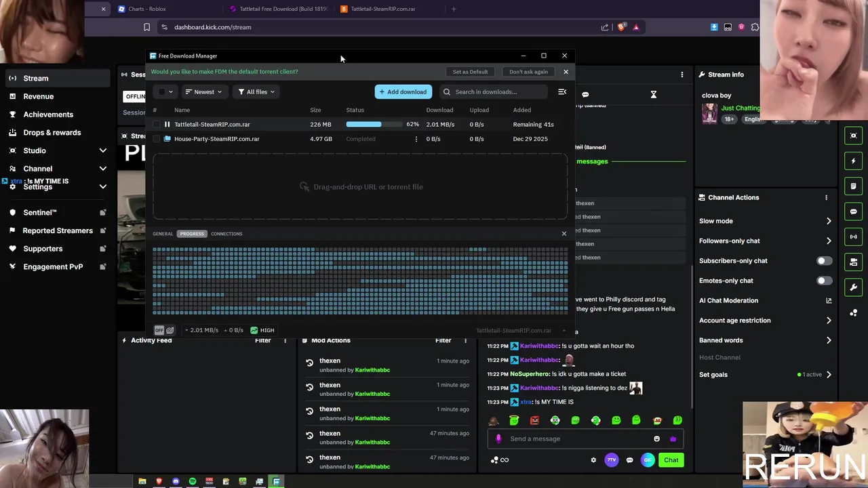Open Discord from the taskbar
Image resolution: width=868 pixels, height=488 pixels.
176,482
